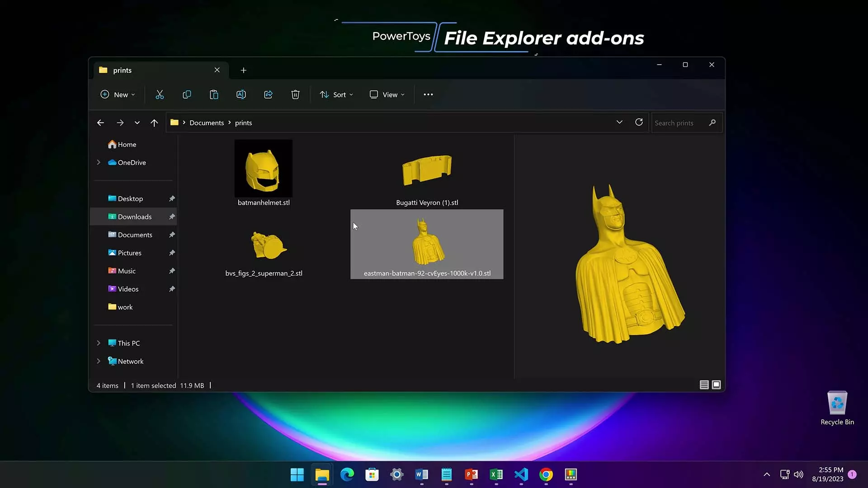Screen dimensions: 868x488
Task: Open Recycle Bin on the desktop
Action: [x=837, y=408]
